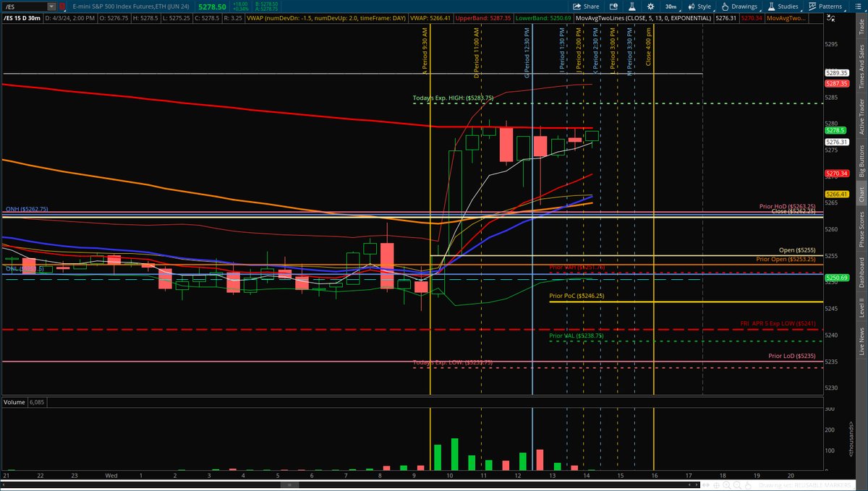Open the Studies menu
Viewport: 868px width, 491px height.
click(783, 6)
